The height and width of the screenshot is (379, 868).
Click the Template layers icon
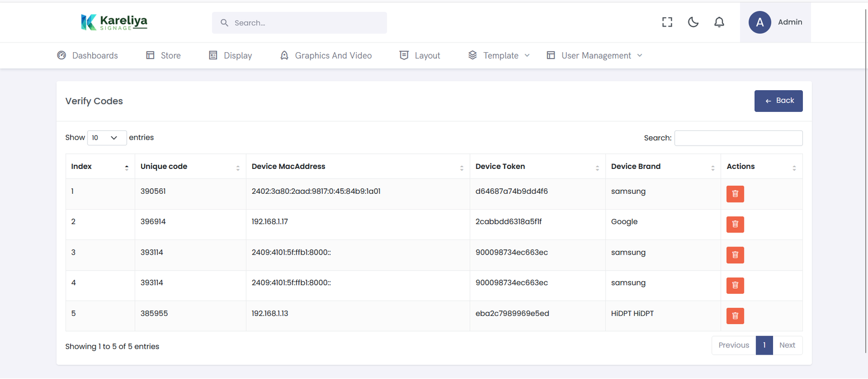pyautogui.click(x=473, y=55)
